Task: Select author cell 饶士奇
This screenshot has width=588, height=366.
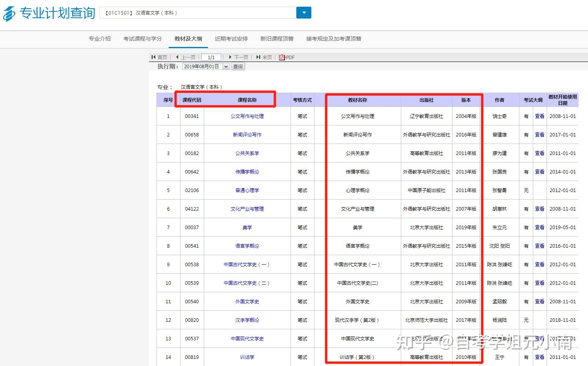Action: [499, 116]
